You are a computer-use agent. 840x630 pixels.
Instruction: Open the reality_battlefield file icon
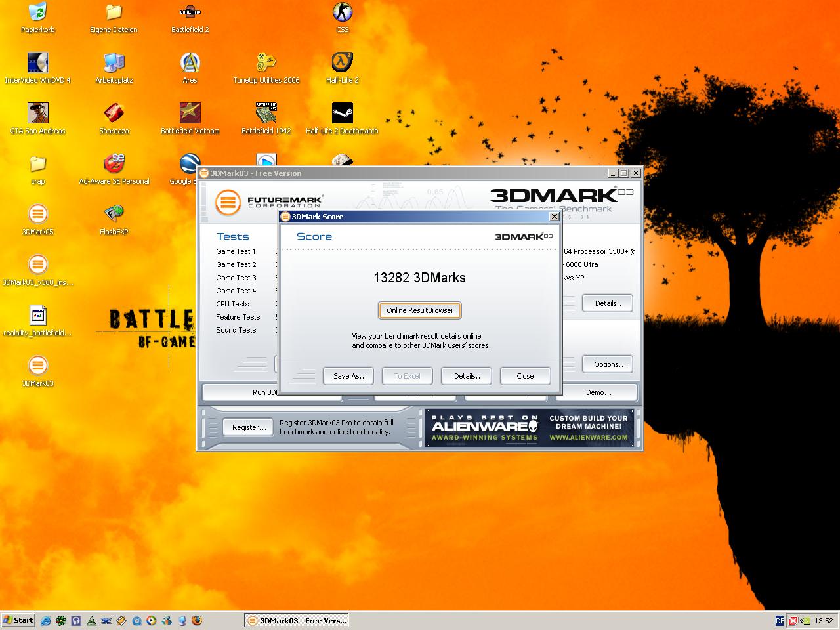[38, 321]
